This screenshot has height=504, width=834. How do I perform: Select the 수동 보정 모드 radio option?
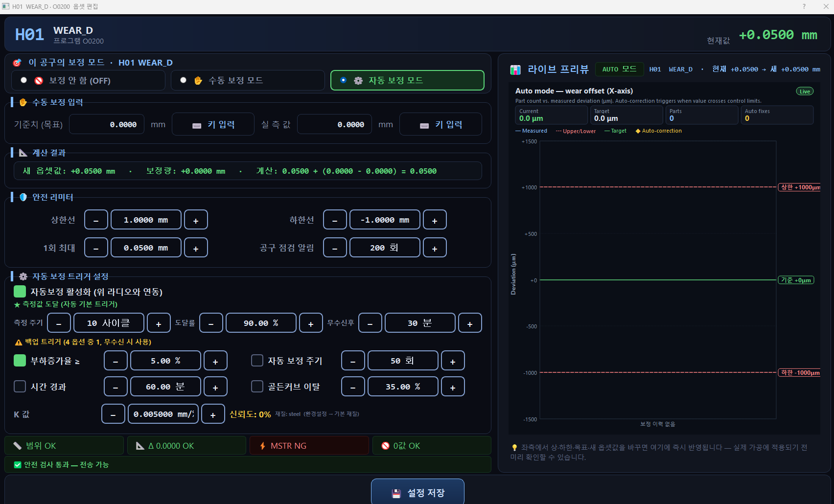click(x=248, y=80)
